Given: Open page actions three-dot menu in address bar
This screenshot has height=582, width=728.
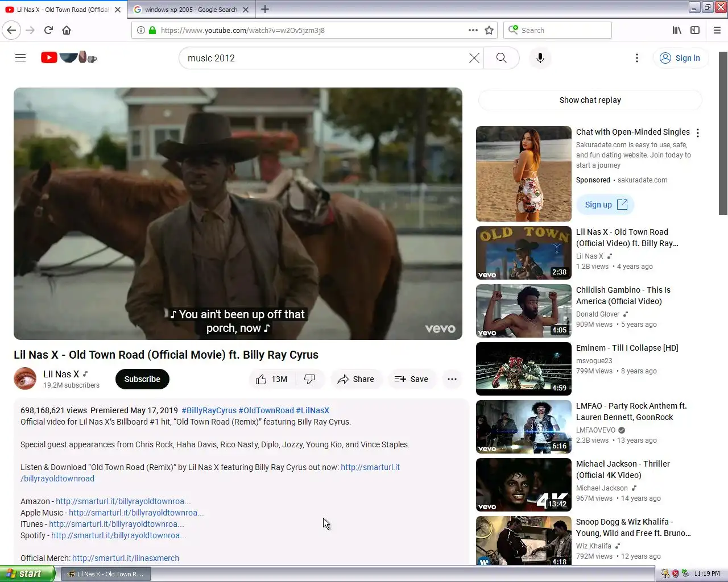Looking at the screenshot, I should (473, 30).
